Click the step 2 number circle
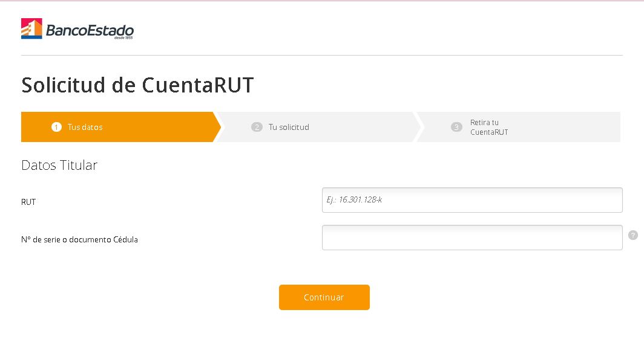Image resolution: width=644 pixels, height=356 pixels. [x=257, y=127]
